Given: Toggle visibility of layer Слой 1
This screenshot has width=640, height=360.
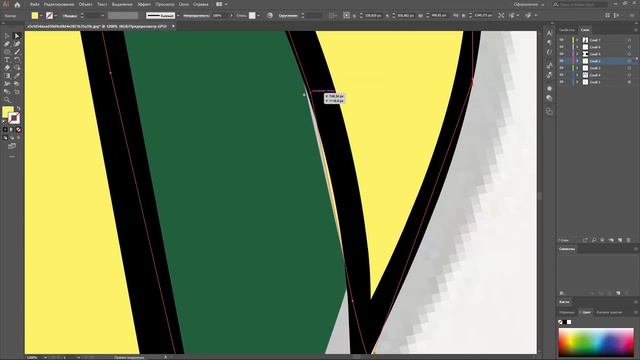Looking at the screenshot, I should [562, 82].
